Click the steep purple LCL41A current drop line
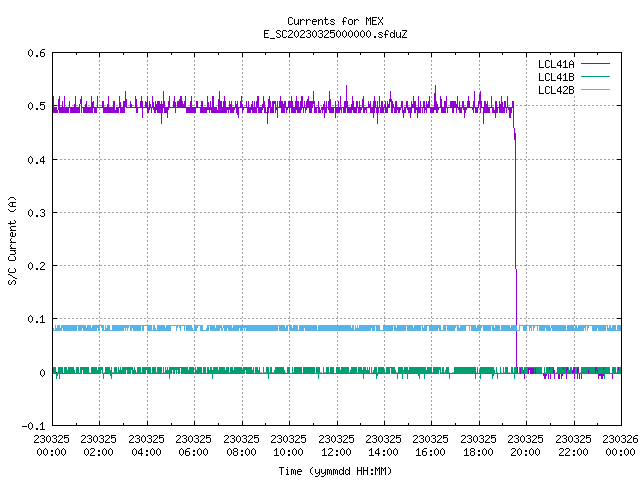 point(516,237)
